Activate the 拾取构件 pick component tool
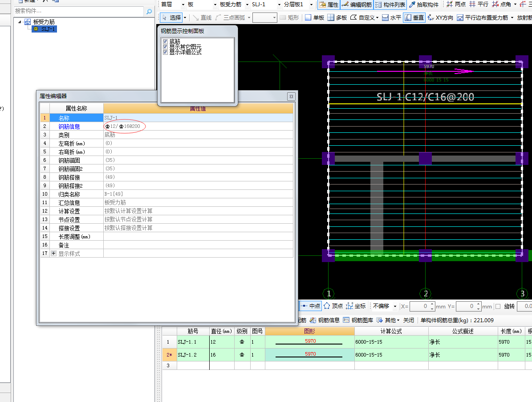Screen dimensions: 532x402 424,4
